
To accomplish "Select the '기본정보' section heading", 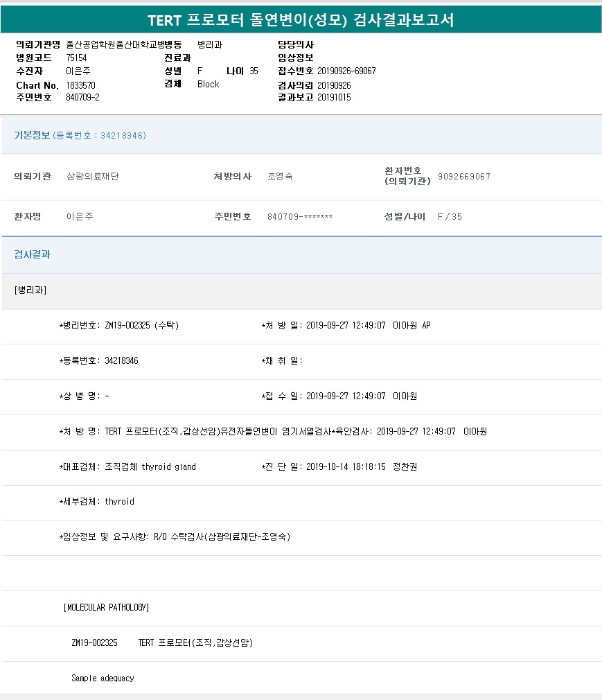I will click(x=32, y=135).
